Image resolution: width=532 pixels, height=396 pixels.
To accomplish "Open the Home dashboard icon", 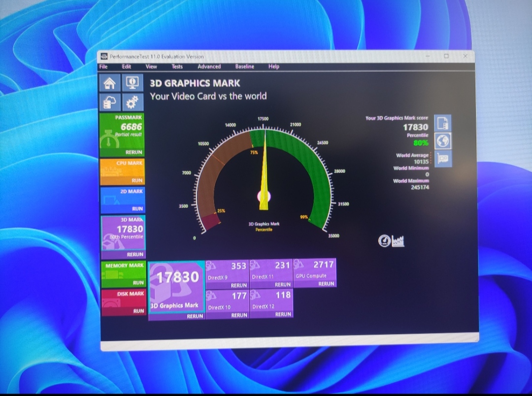I will coord(109,83).
